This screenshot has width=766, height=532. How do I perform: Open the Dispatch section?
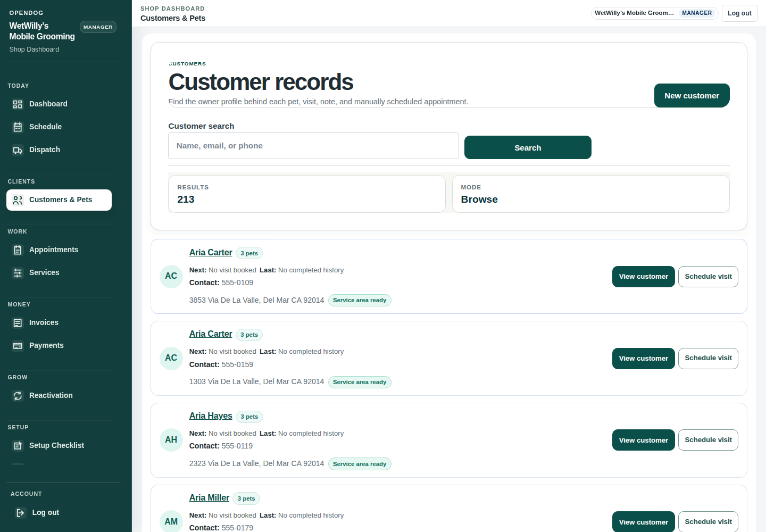point(59,150)
